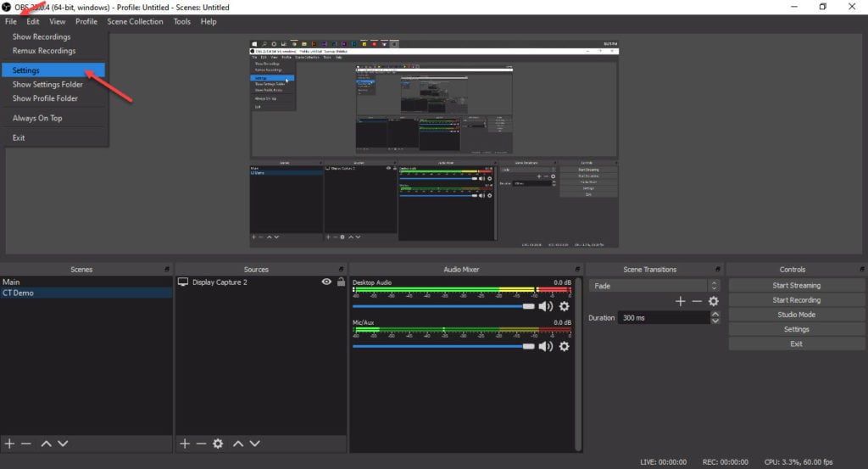Open Desktop Audio gear settings
This screenshot has height=469, width=868.
tap(564, 306)
